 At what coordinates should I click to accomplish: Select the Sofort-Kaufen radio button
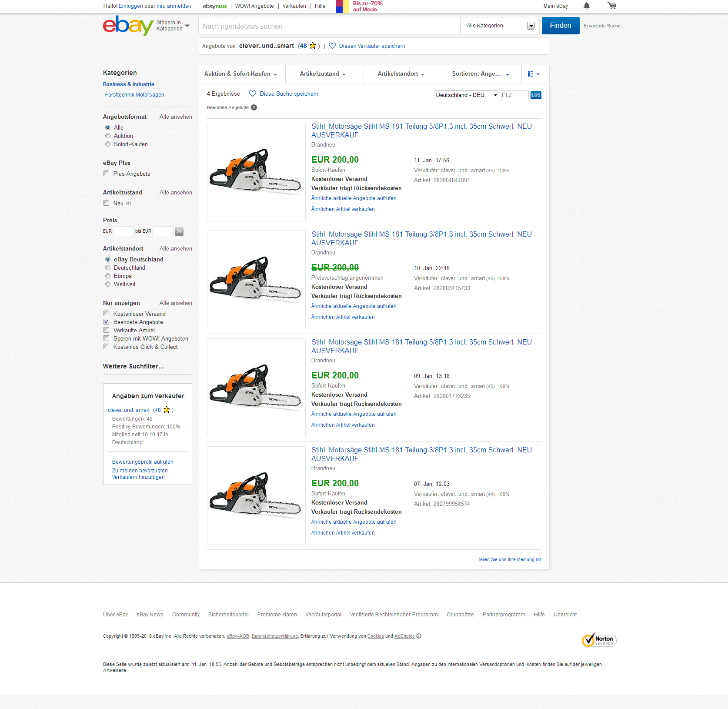coord(108,144)
